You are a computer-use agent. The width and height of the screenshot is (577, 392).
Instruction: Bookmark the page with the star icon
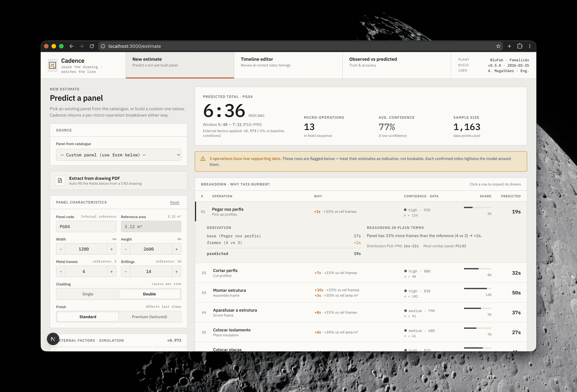point(498,46)
